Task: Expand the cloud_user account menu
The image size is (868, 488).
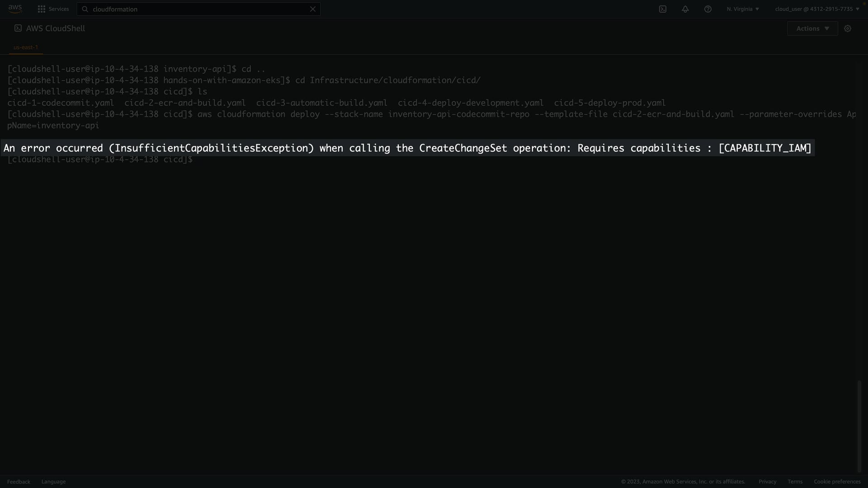Action: point(817,9)
